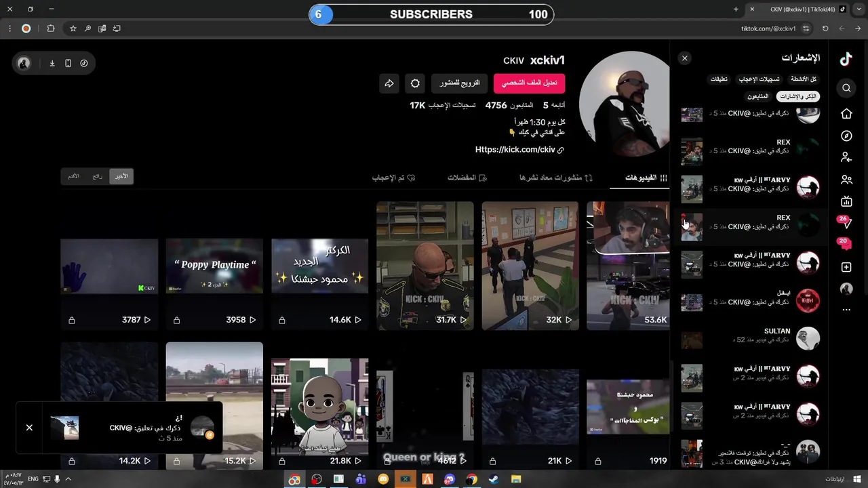Open the video with 3787 views
This screenshot has width=868, height=488.
109,266
